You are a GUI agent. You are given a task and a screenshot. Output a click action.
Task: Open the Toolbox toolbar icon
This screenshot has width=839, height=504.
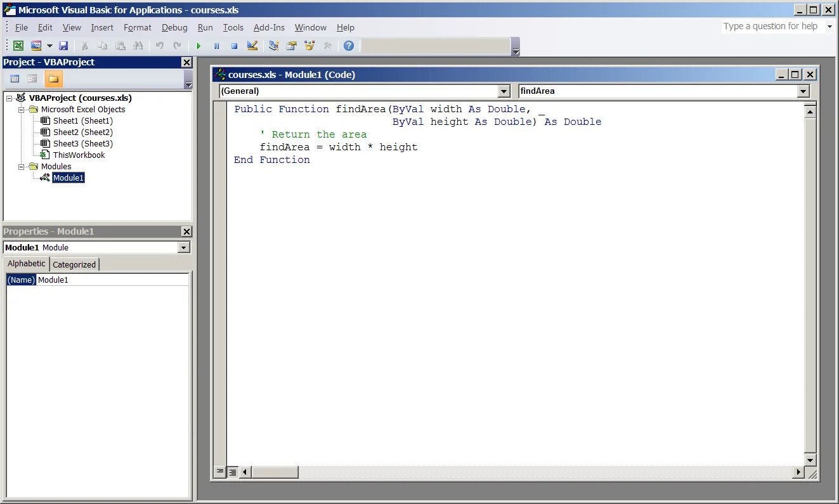(x=327, y=46)
